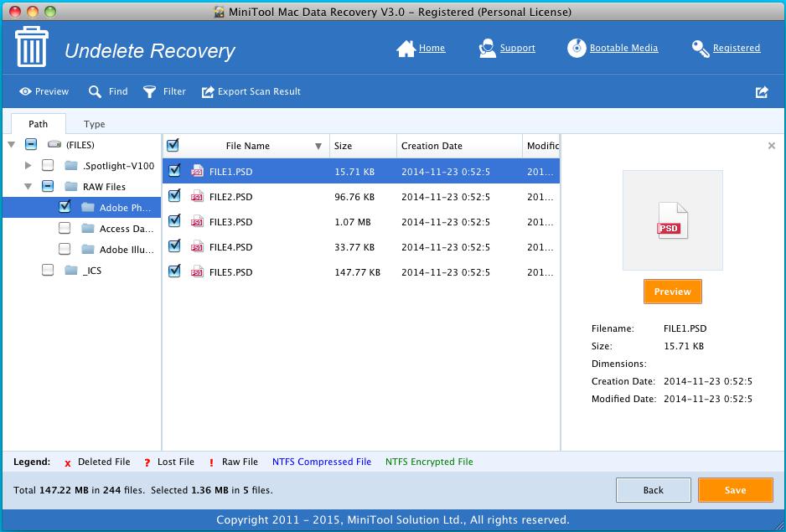The width and height of the screenshot is (786, 532).
Task: Click the orange Preview button
Action: [672, 292]
